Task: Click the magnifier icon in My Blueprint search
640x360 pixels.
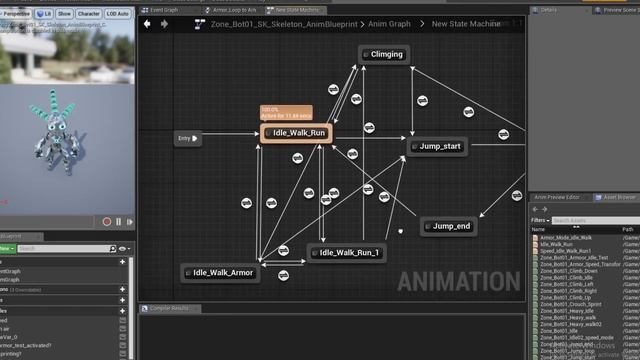Action: tap(113, 248)
